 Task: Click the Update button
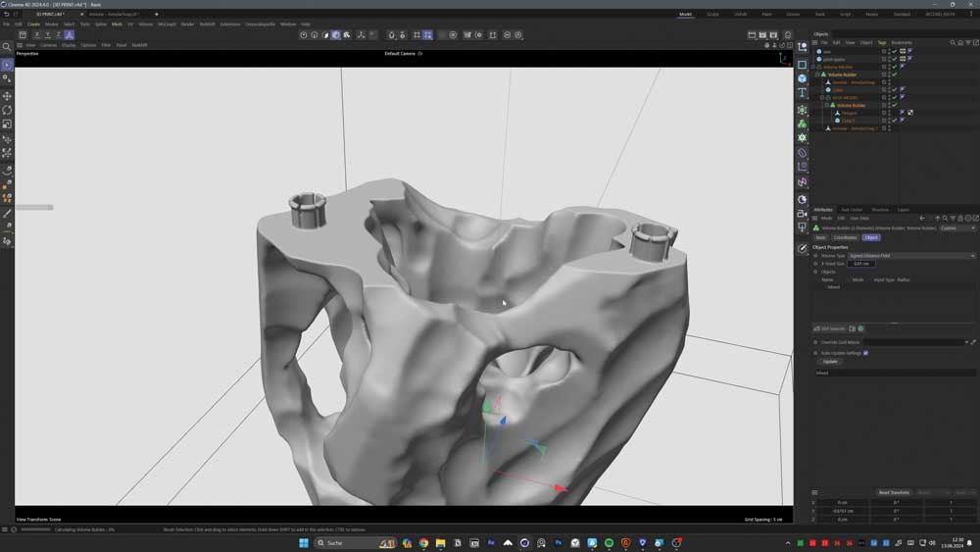(x=830, y=361)
